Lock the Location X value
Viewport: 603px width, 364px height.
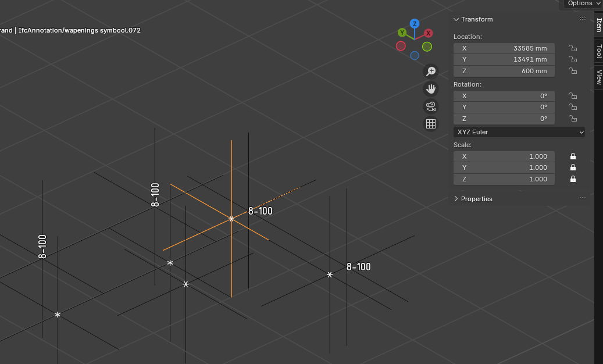[573, 48]
